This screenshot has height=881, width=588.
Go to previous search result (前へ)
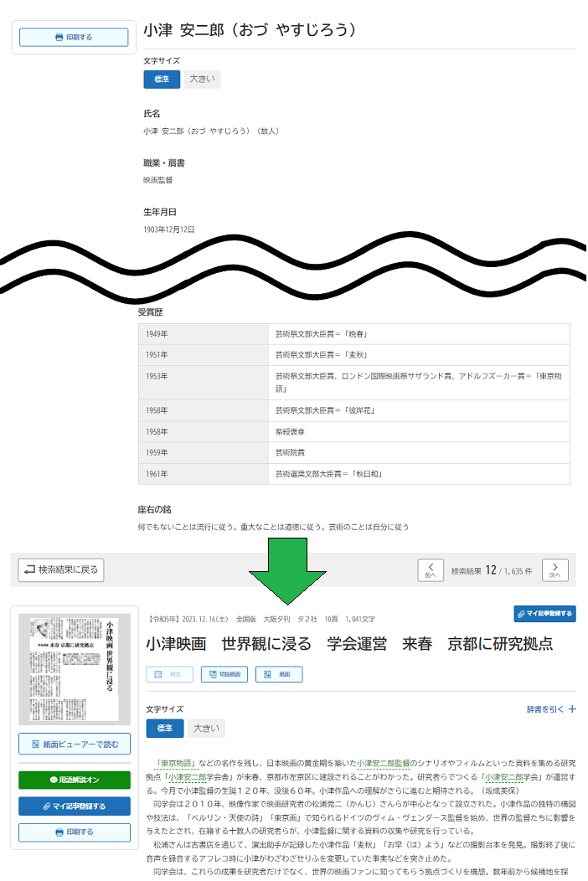(x=431, y=570)
